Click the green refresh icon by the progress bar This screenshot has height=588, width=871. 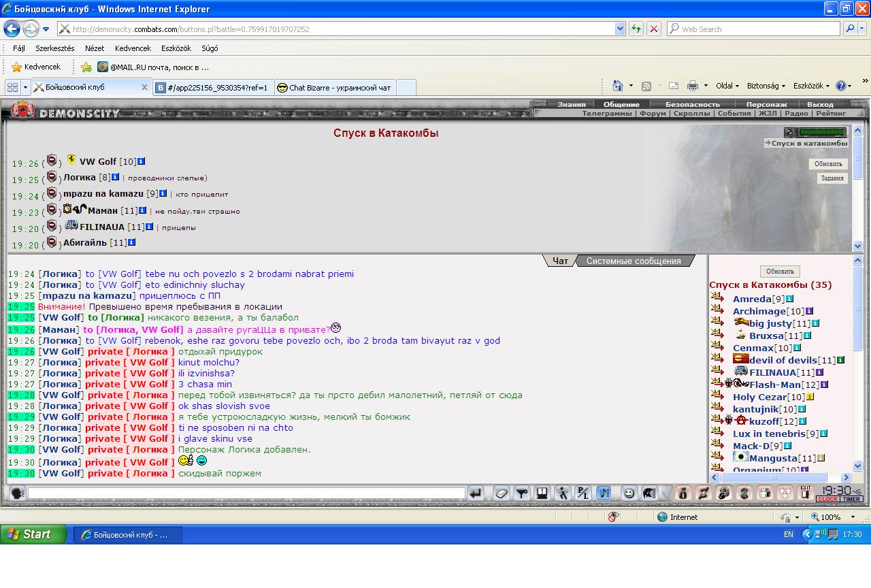(x=789, y=132)
